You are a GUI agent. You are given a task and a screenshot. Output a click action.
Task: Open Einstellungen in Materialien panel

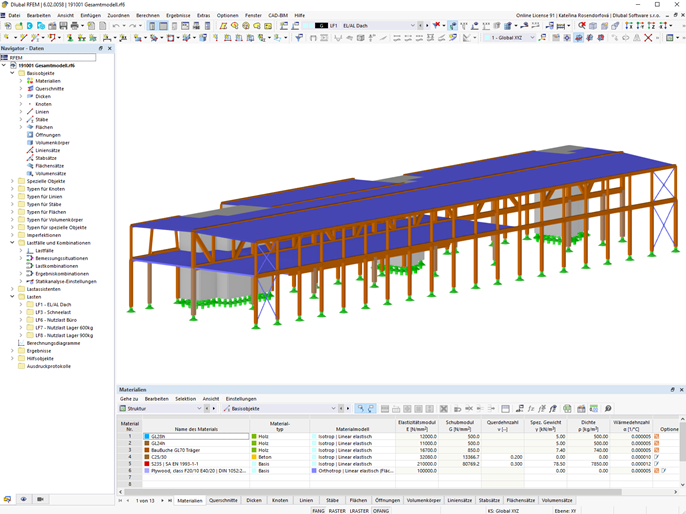(241, 399)
